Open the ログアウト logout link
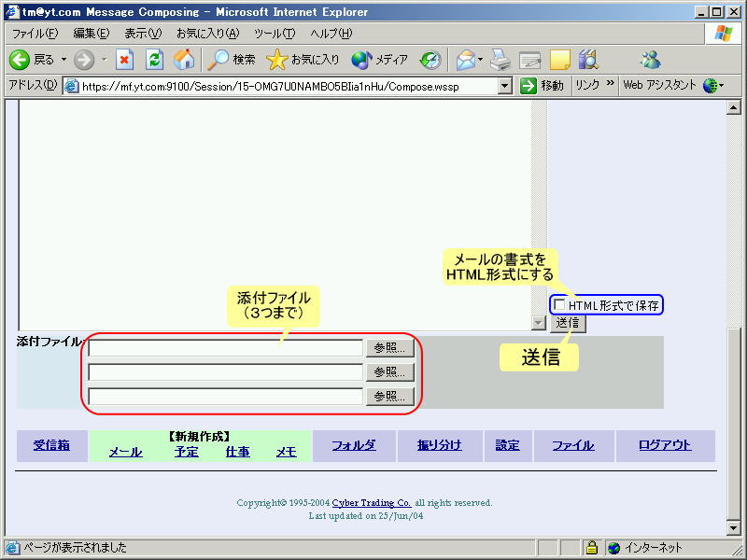The height and width of the screenshot is (560, 747). (665, 445)
